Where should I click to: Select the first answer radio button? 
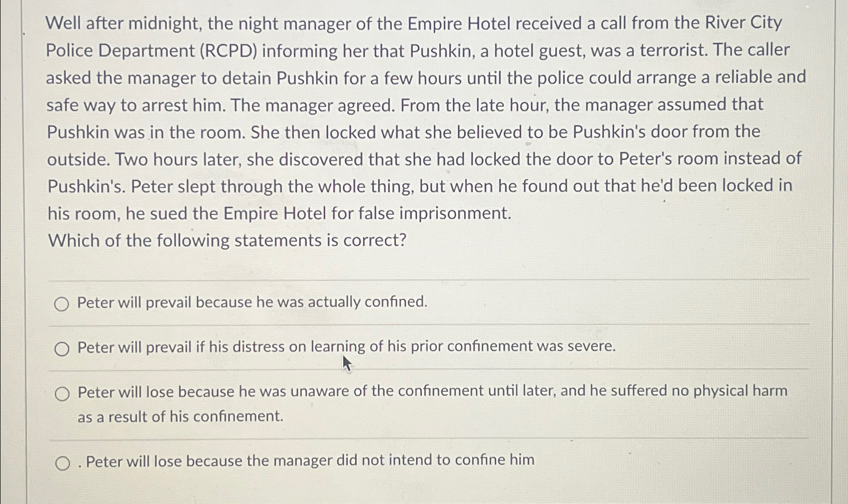click(x=63, y=303)
